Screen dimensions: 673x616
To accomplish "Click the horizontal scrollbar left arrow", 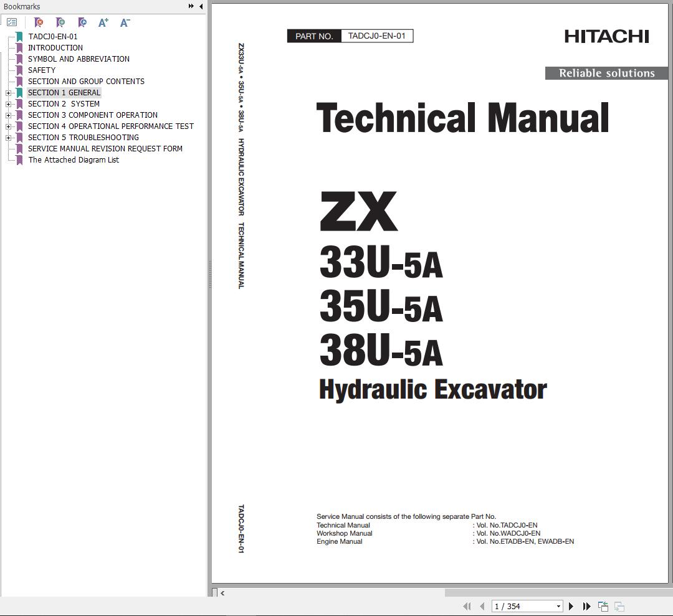I will [x=222, y=593].
